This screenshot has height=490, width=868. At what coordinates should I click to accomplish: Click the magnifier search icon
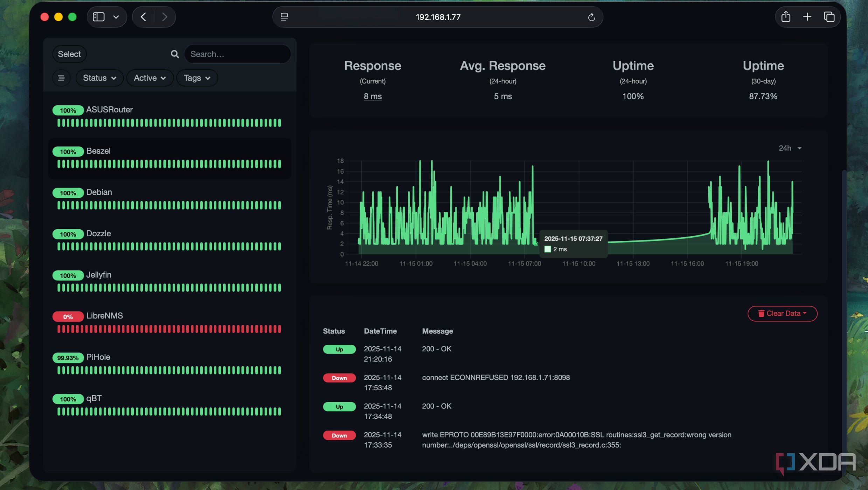[x=175, y=54]
